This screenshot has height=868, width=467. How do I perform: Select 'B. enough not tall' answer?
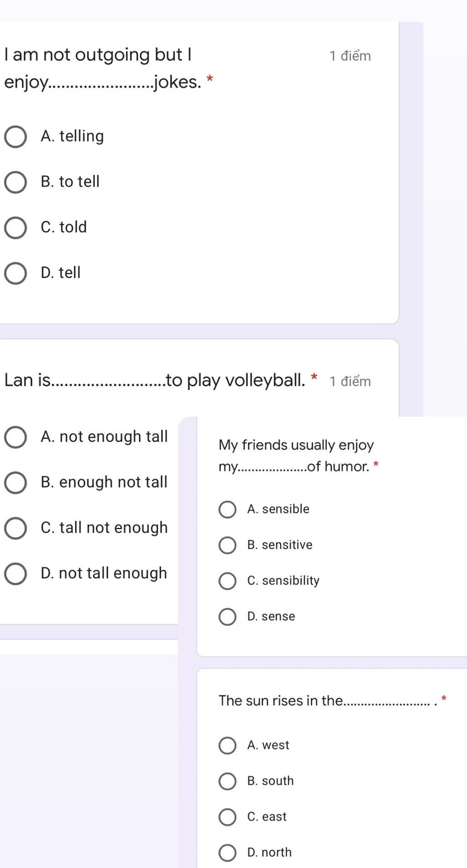click(16, 483)
